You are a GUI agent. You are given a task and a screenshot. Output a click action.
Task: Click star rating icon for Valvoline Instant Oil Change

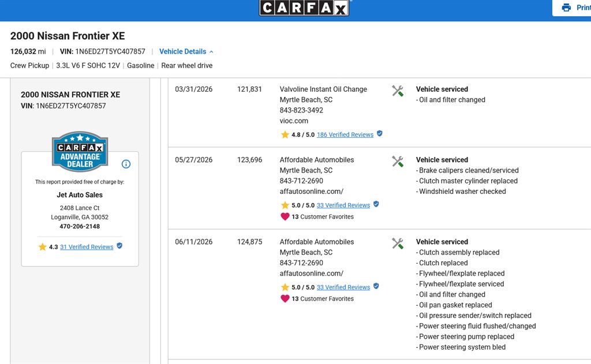coord(285,134)
